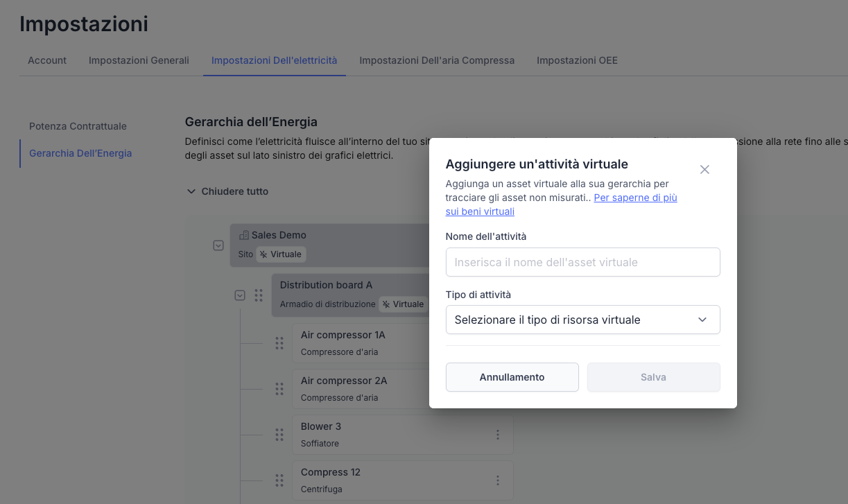Collapse the Sales Demo site node

click(218, 245)
